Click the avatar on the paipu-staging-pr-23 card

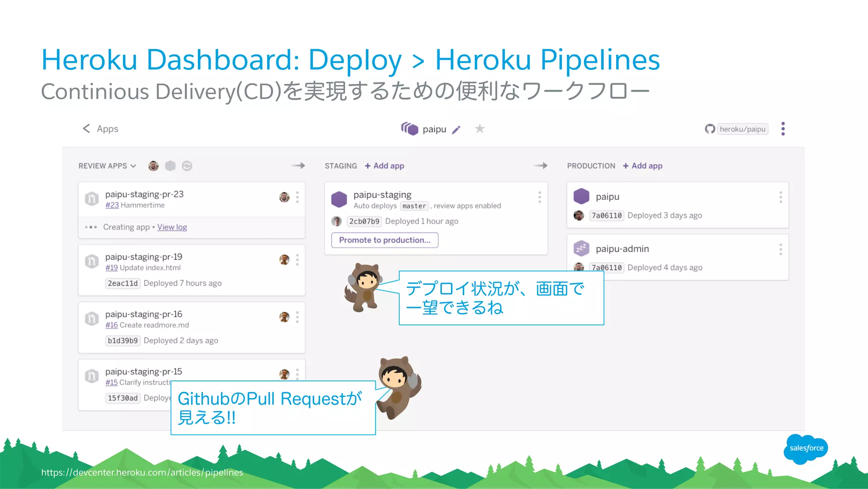pyautogui.click(x=284, y=197)
